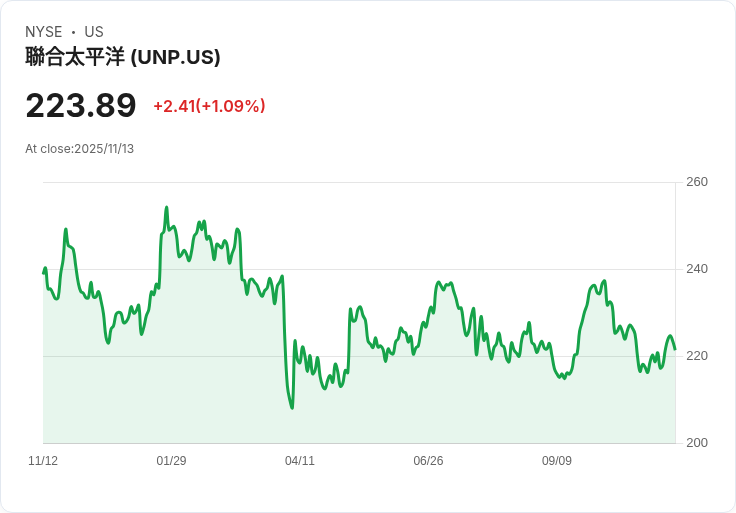Select the 04/11 date marker

point(300,461)
